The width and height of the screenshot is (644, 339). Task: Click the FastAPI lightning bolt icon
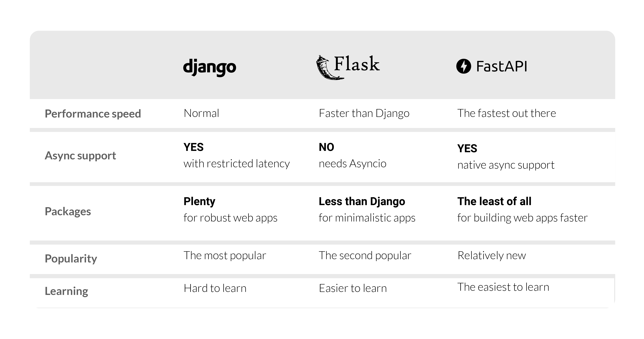(x=464, y=66)
